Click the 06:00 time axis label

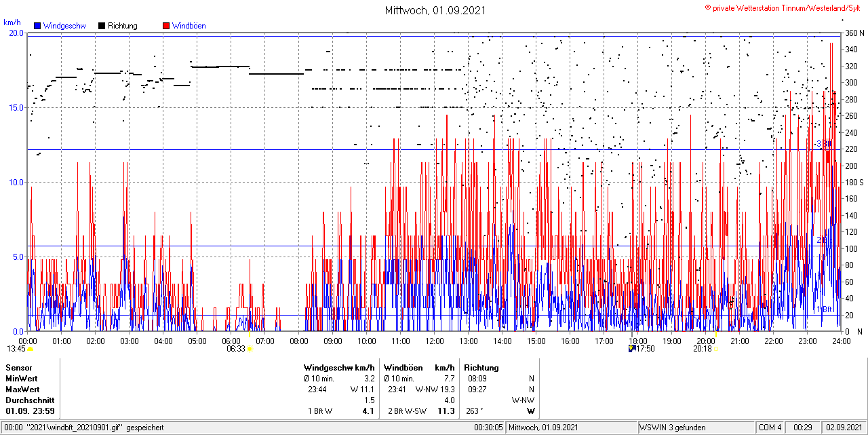[231, 341]
